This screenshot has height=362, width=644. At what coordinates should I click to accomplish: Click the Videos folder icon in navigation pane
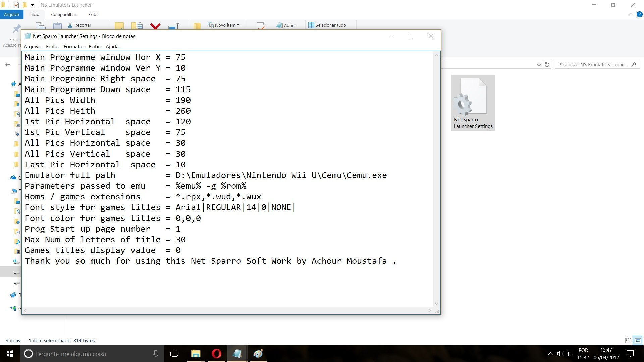point(17,251)
